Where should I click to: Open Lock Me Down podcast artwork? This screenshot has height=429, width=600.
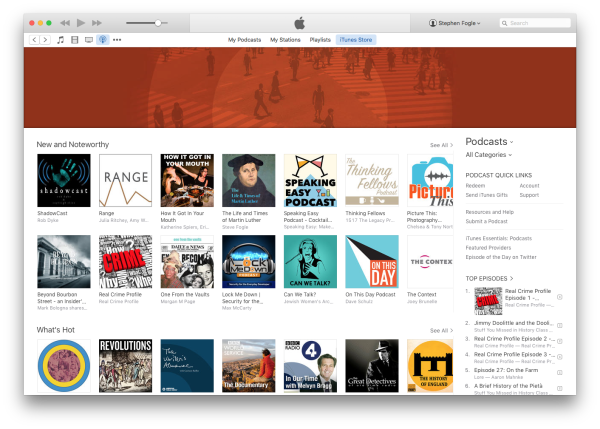click(249, 262)
